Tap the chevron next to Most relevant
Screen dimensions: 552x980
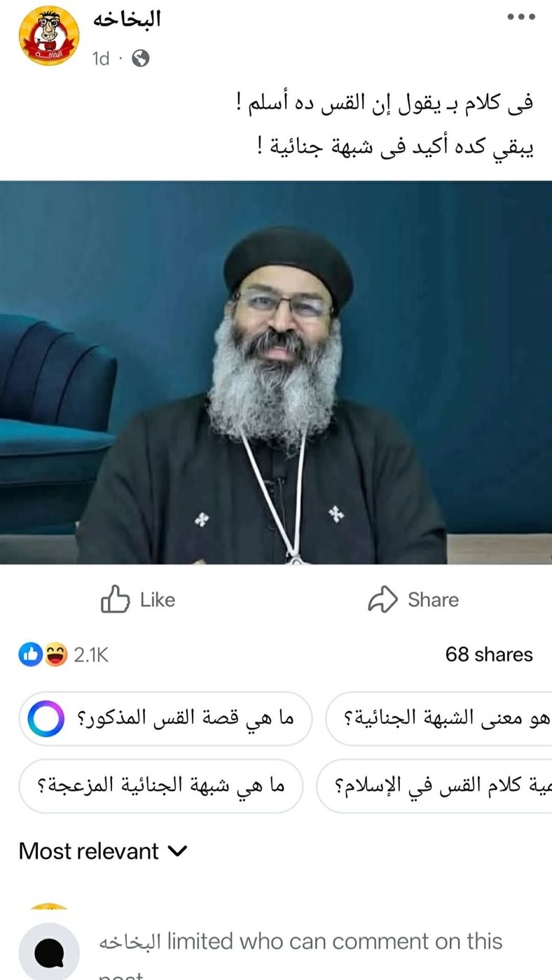click(179, 851)
